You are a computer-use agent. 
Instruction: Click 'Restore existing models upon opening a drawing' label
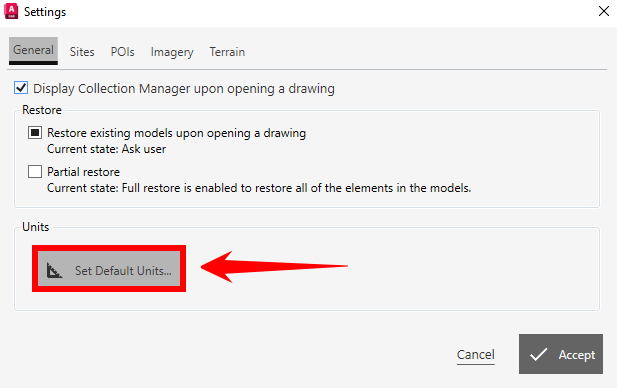[176, 133]
